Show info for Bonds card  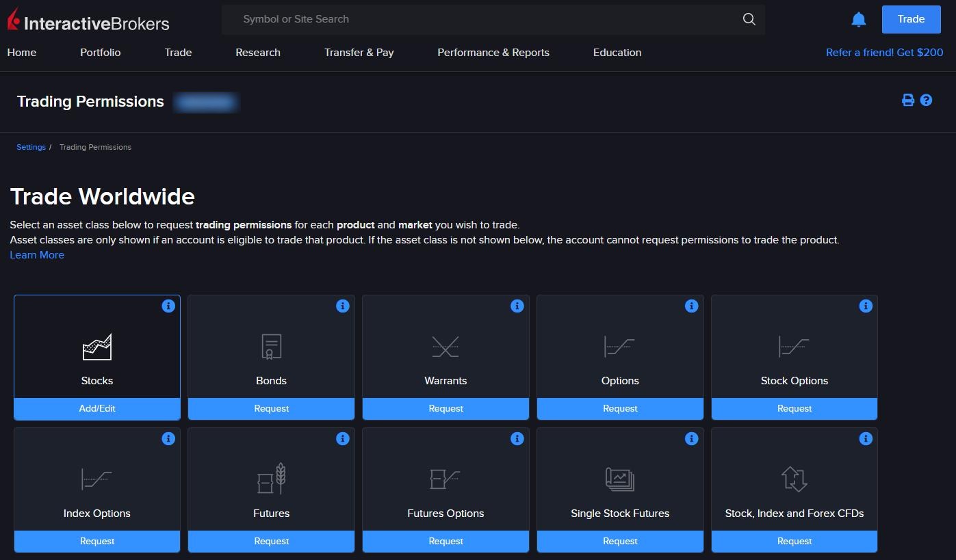click(x=343, y=306)
